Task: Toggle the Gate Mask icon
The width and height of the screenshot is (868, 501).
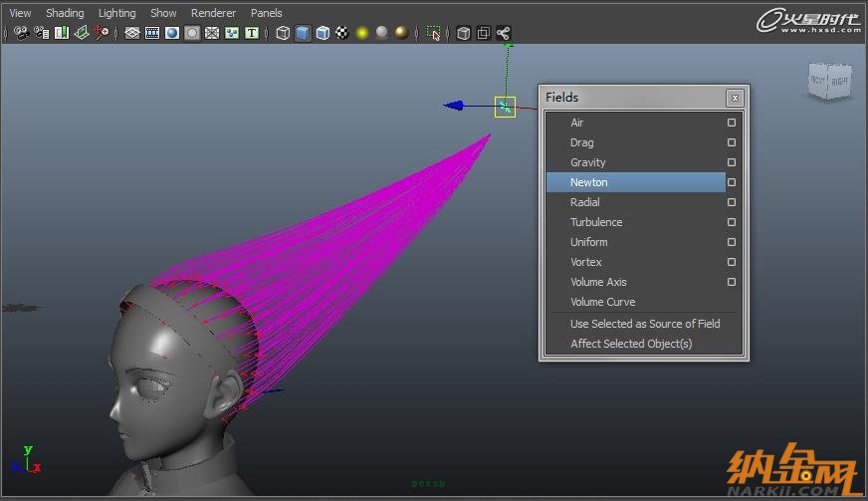Action: click(x=192, y=33)
